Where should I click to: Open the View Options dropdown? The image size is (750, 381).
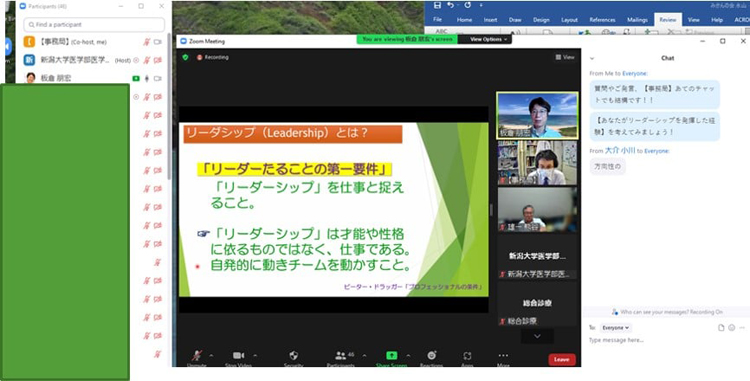tap(488, 39)
